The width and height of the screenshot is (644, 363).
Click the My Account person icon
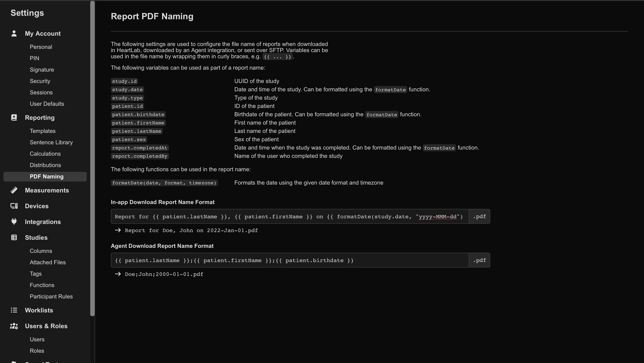click(14, 33)
